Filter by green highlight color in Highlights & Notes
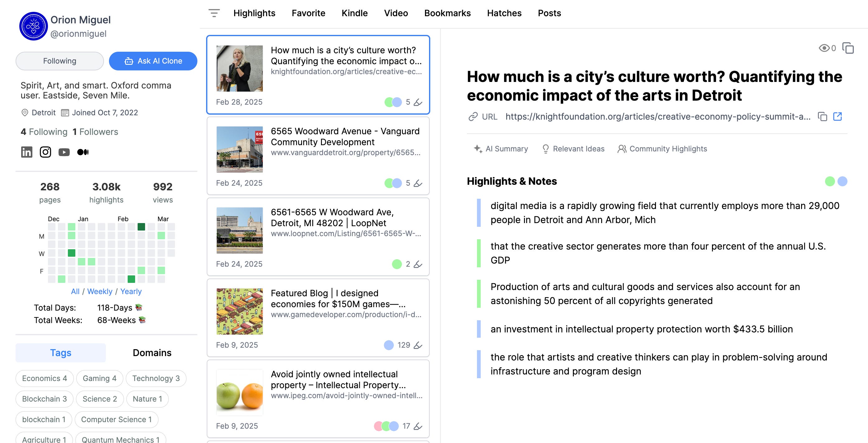 [x=830, y=181]
